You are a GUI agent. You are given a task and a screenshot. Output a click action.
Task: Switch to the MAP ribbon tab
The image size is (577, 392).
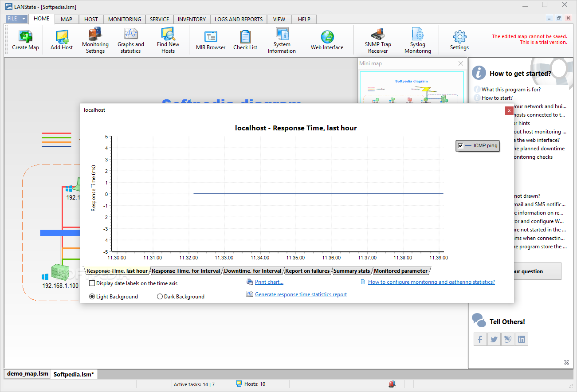pyautogui.click(x=67, y=19)
